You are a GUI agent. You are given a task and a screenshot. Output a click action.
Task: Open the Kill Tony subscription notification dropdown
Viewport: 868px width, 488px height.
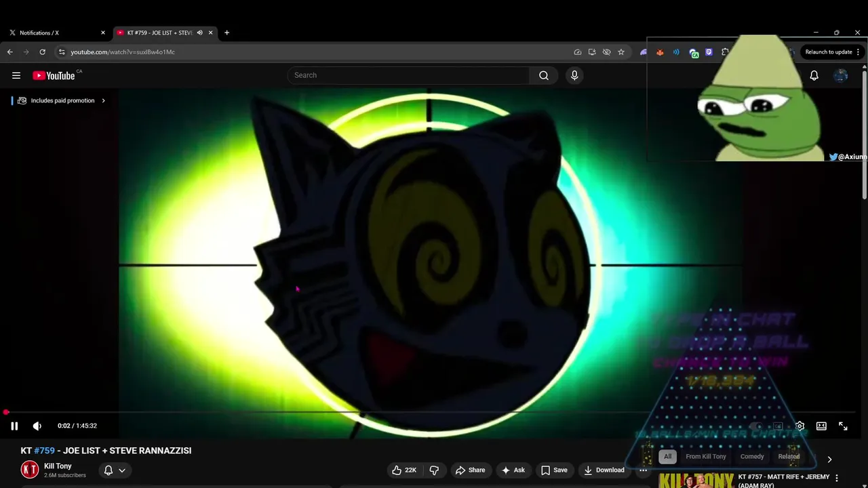115,470
